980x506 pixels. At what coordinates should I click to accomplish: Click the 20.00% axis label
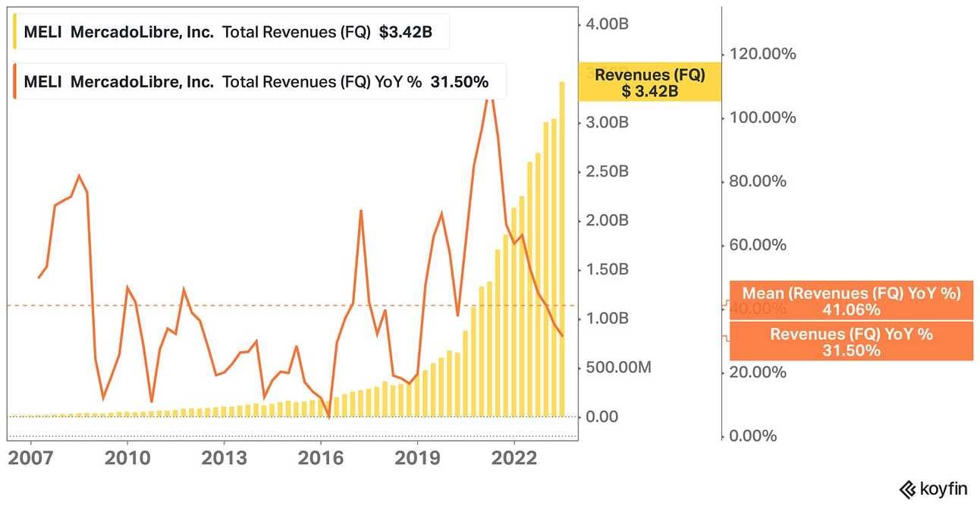[x=759, y=372]
